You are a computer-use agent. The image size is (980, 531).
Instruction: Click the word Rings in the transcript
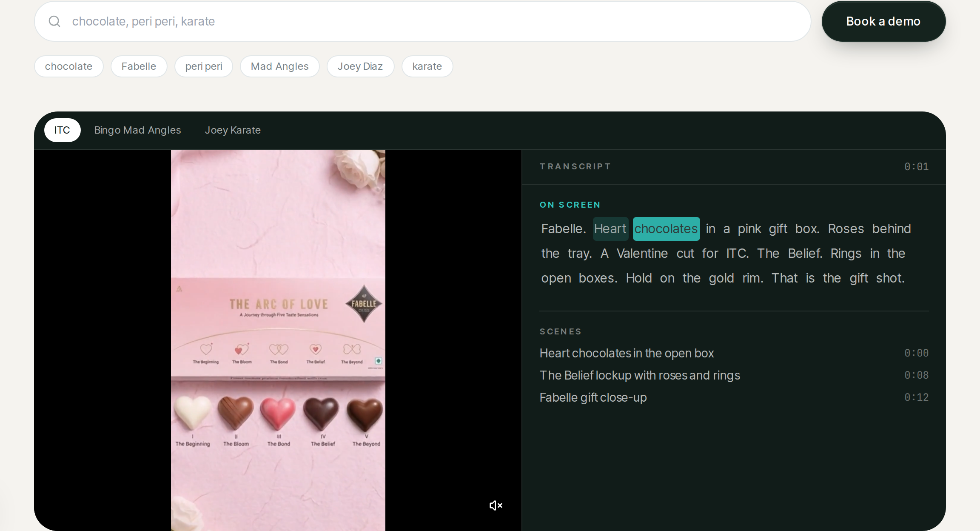[846, 254]
